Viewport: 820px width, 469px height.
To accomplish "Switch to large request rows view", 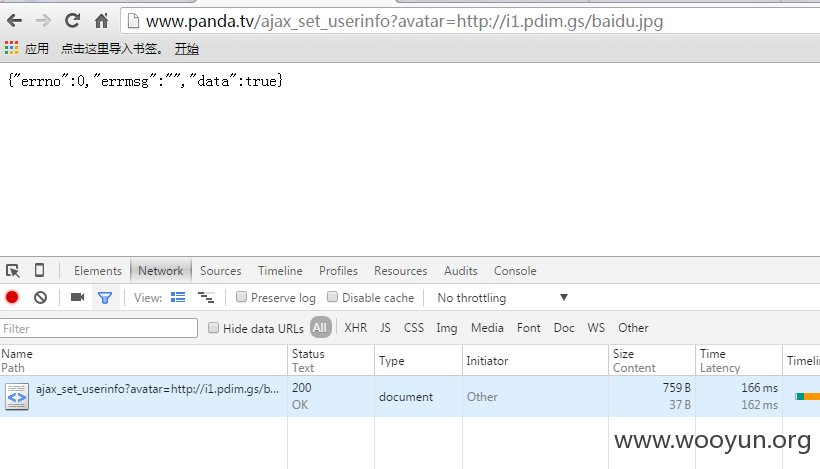I will click(x=178, y=298).
